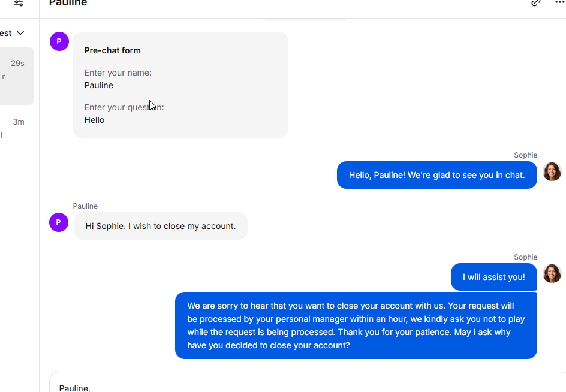The image size is (566, 392).
Task: Click the 'I will assist you!' bubble
Action: [x=493, y=277]
